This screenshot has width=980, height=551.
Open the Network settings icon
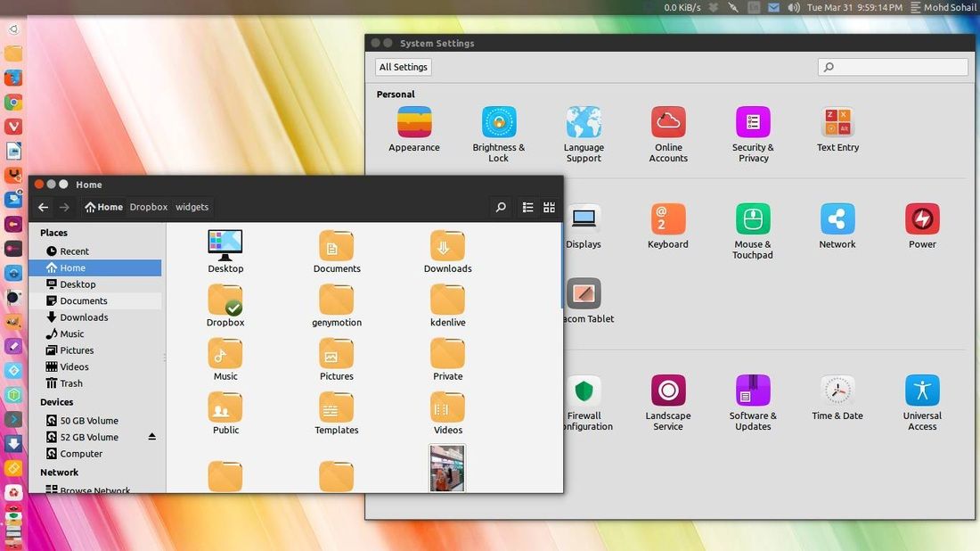pyautogui.click(x=837, y=219)
